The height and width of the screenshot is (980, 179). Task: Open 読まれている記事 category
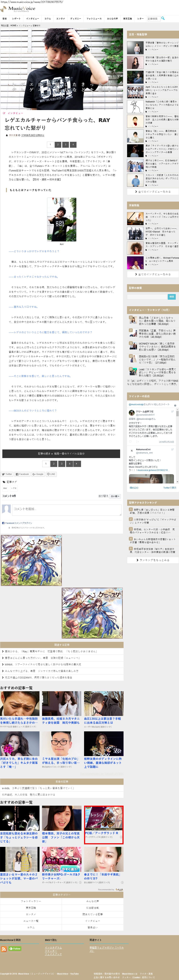click(92, 914)
